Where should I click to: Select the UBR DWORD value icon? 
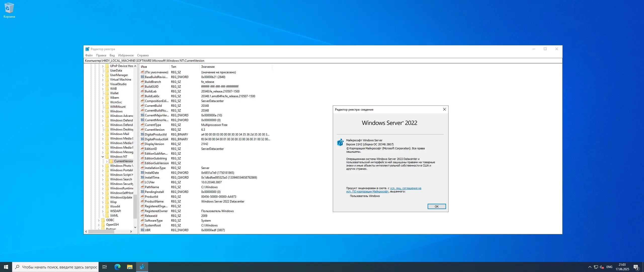pos(142,230)
